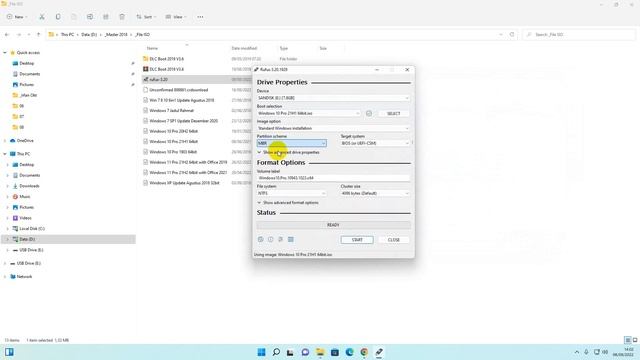
Task: Click the Volume label text field
Action: tap(333, 178)
